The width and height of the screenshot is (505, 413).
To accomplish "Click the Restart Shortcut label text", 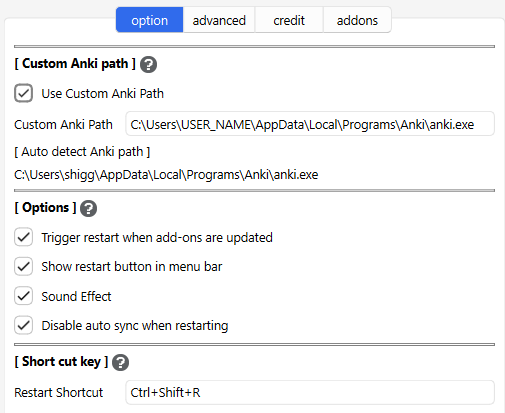I will point(59,392).
